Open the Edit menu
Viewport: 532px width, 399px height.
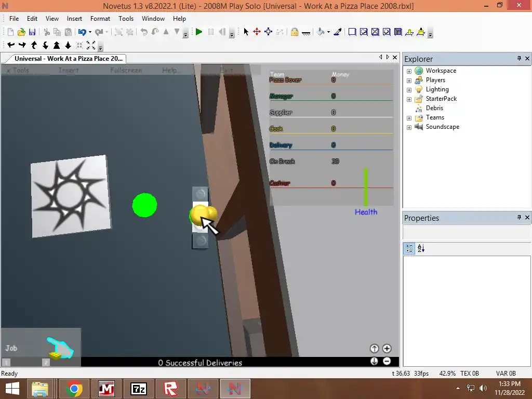[x=32, y=19]
